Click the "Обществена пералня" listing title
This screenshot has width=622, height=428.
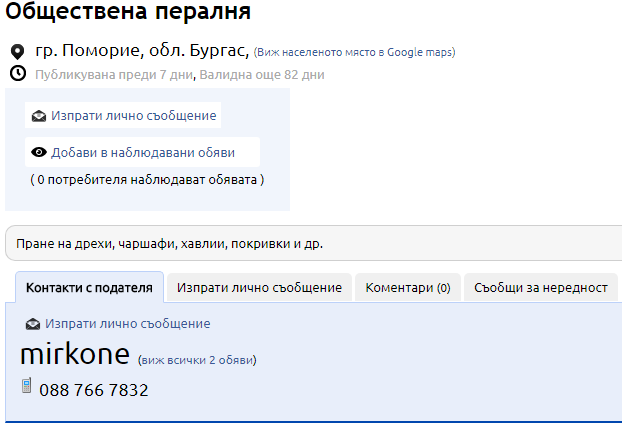point(128,13)
